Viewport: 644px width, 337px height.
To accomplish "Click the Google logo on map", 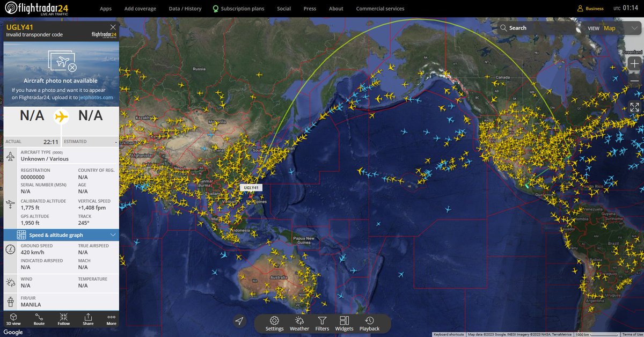I will 13,333.
